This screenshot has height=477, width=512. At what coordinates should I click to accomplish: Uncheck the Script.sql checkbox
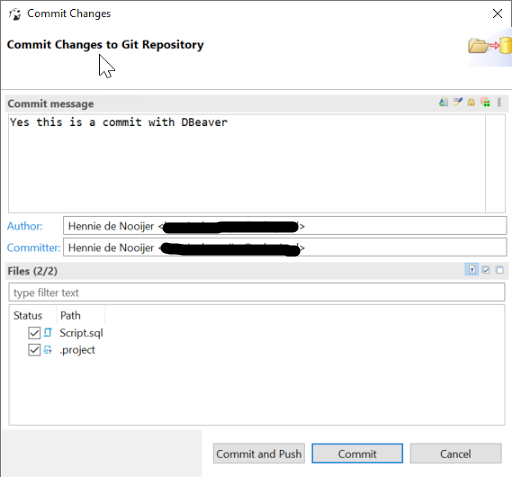[x=34, y=333]
